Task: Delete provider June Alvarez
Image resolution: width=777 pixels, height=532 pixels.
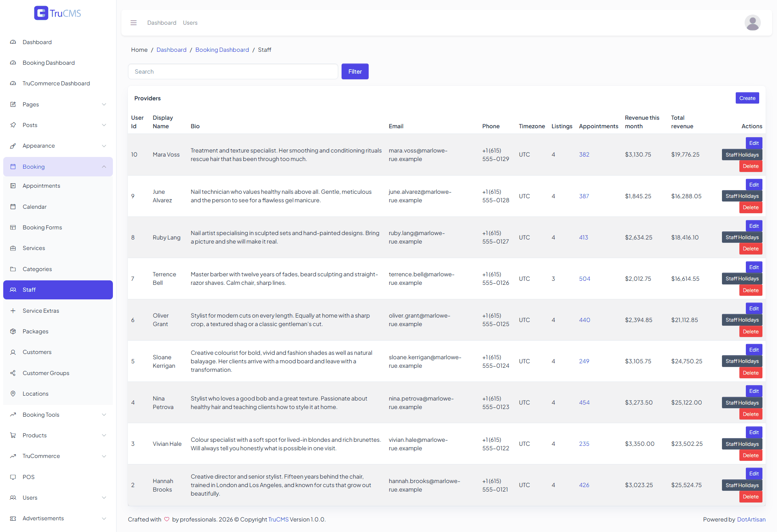Action: 751,208
